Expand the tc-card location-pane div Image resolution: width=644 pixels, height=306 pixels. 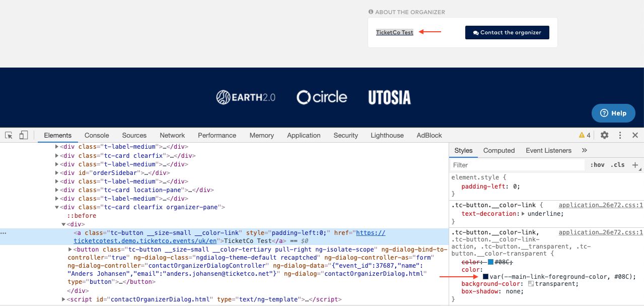[x=57, y=190]
